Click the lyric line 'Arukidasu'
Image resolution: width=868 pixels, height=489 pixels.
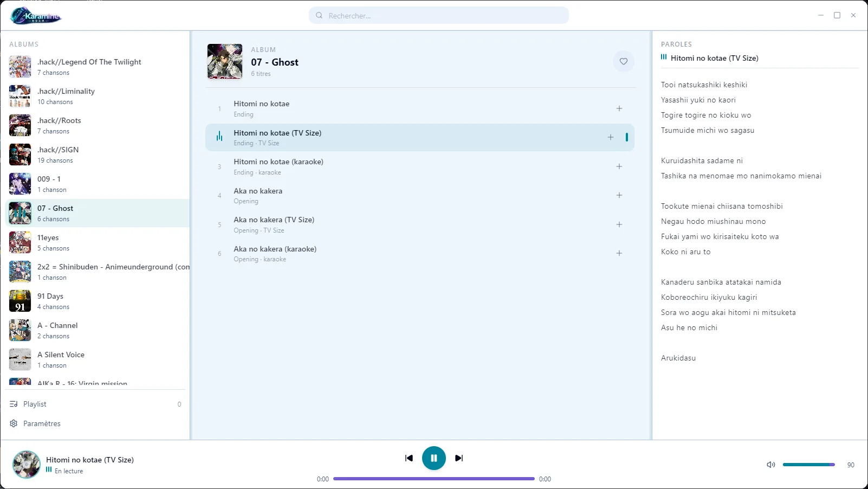click(678, 358)
